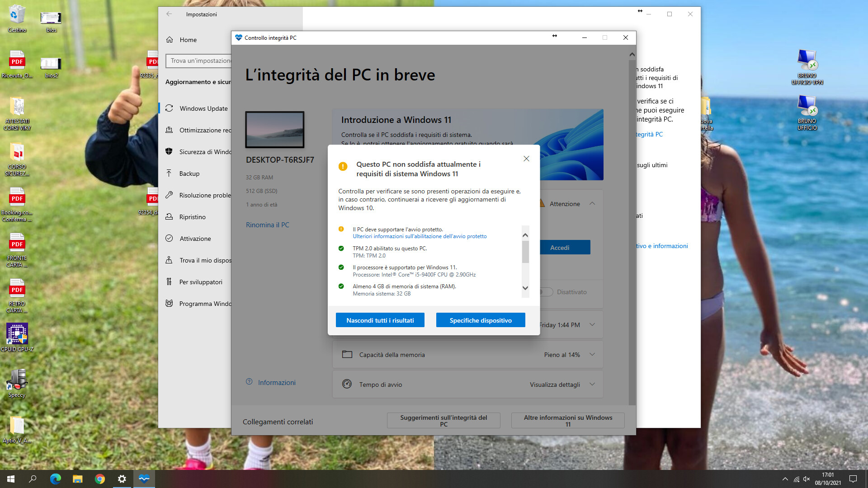Launch Microsoft Edge from taskbar
The height and width of the screenshot is (488, 868).
tap(55, 479)
